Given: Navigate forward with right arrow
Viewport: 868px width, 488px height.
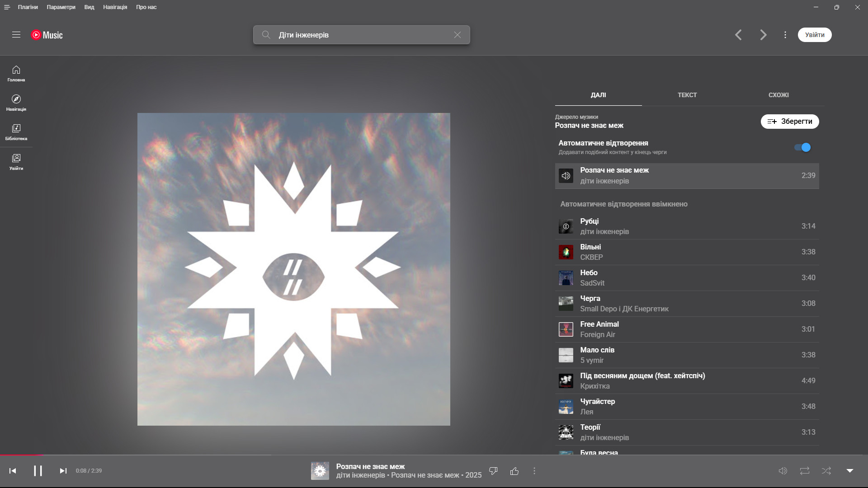Looking at the screenshot, I should click(763, 35).
